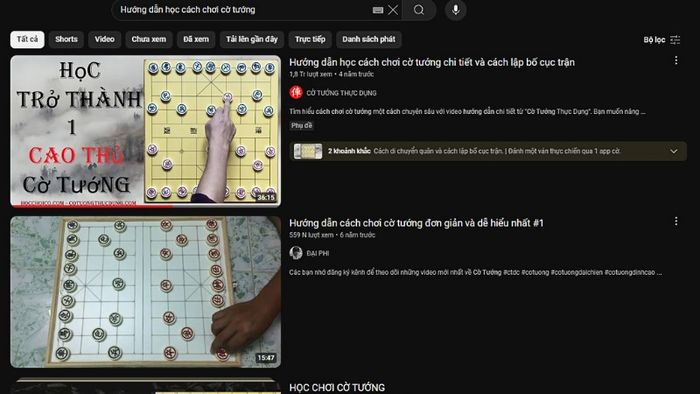Expand the '2 khoảnh khắc' moments chevron

(674, 151)
